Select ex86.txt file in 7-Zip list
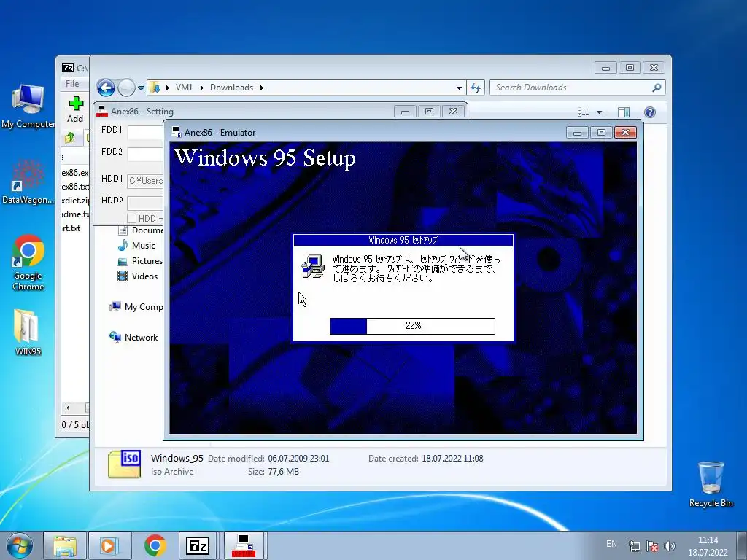747x560 pixels. (x=75, y=187)
